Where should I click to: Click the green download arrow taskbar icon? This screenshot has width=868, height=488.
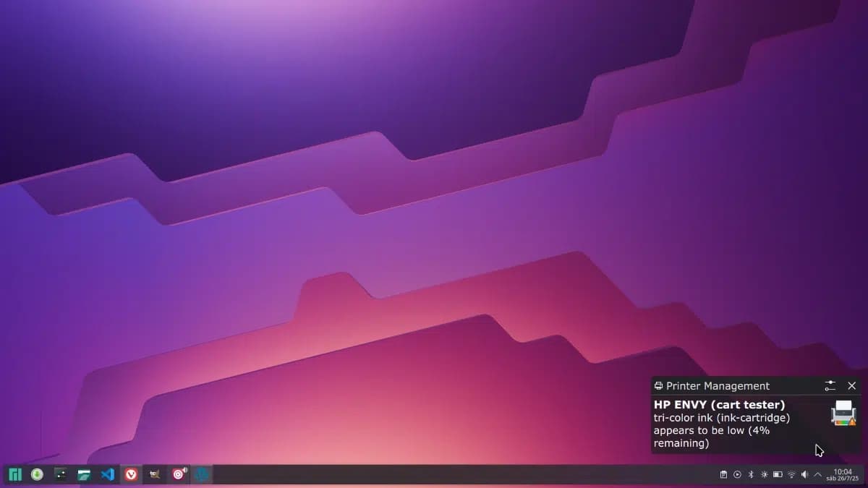[x=37, y=475]
